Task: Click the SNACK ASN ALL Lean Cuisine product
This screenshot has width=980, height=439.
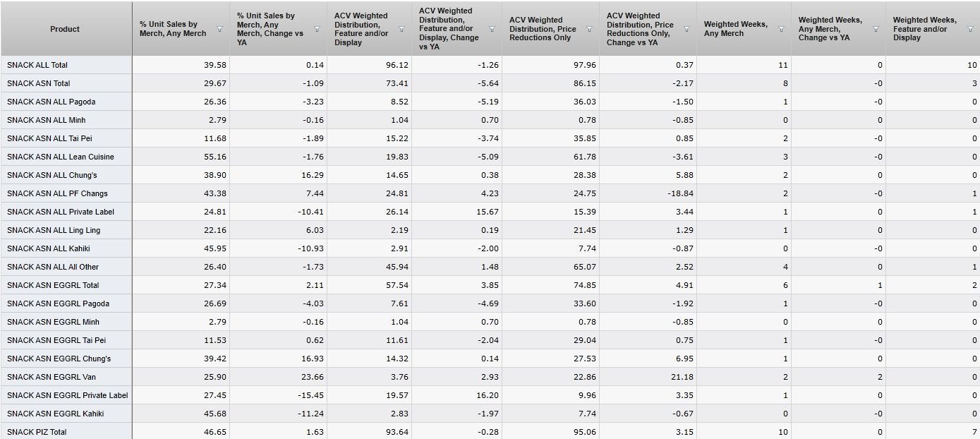Action: click(x=60, y=157)
